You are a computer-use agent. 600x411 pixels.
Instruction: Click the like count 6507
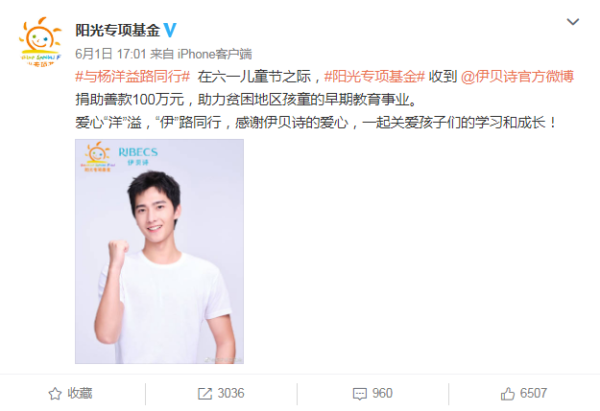533,393
